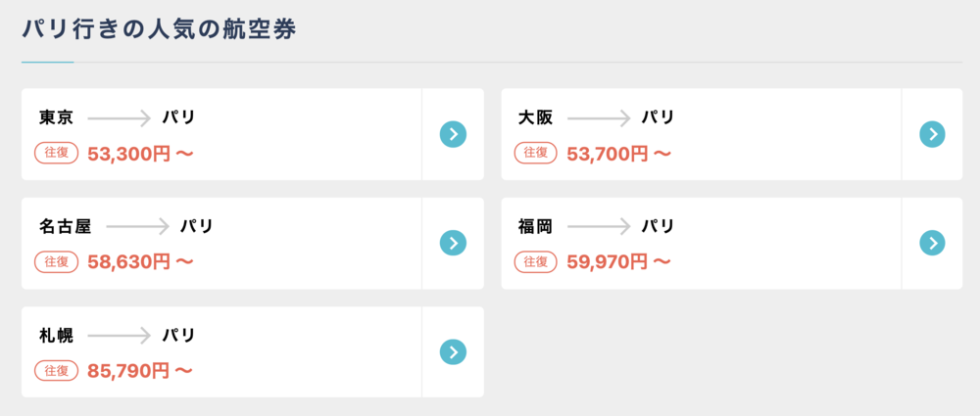Click the 往復 badge on 福岡 card
980x416 pixels.
(536, 261)
